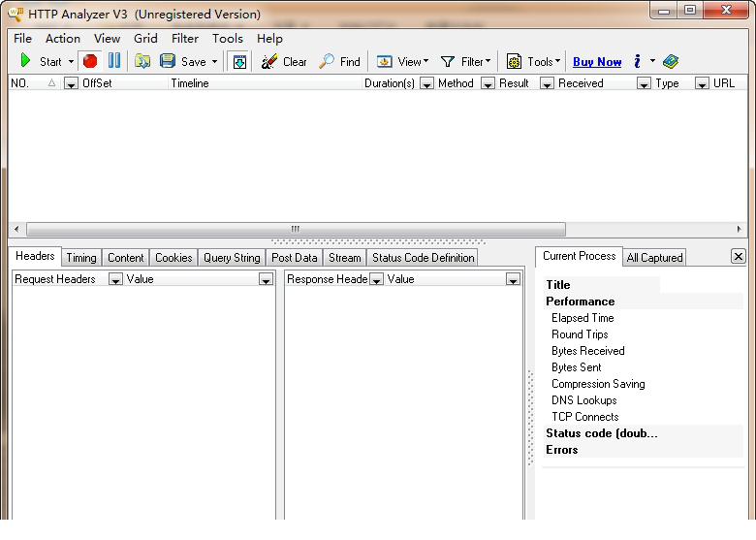Screen dimensions: 756x540
Task: Sort by the NO. column header
Action: click(33, 83)
